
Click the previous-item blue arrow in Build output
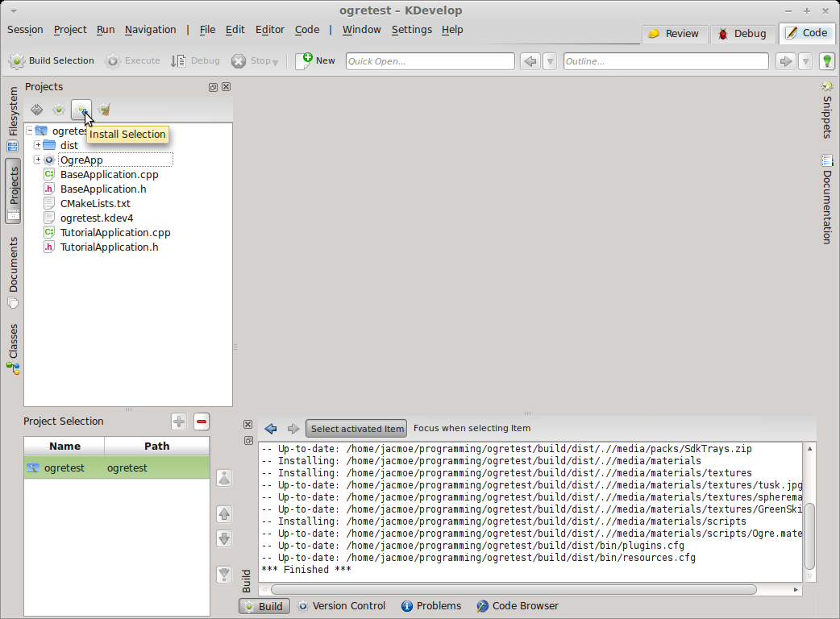point(271,428)
